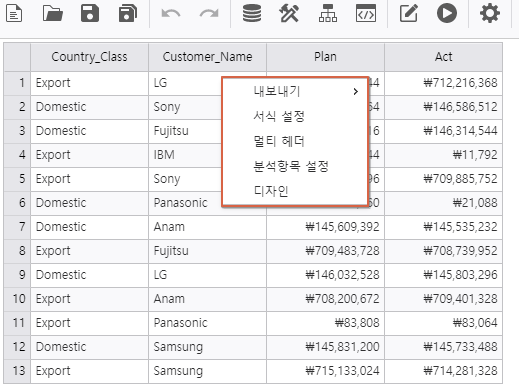Choose 분석항목 설정 menu entry

point(295,166)
